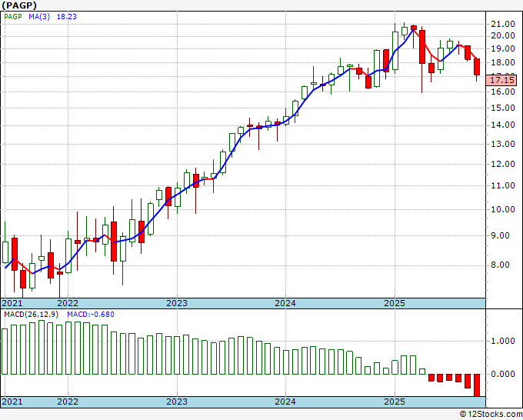The image size is (523, 420).
Task: Click 2023 on the price chart timeline
Action: pos(177,303)
